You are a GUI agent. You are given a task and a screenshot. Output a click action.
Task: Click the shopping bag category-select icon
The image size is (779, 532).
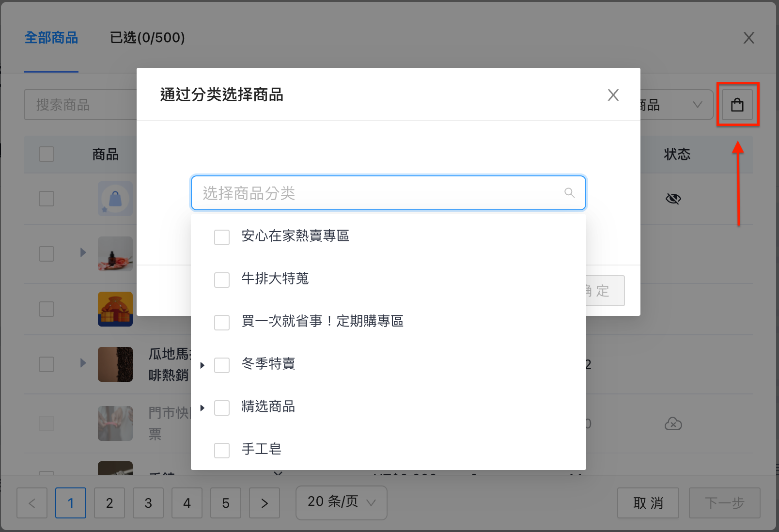[737, 105]
